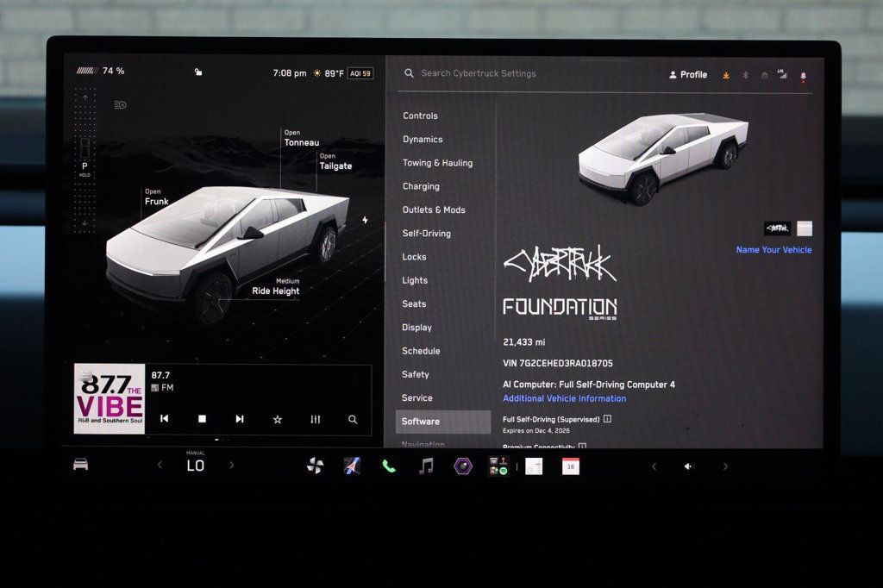Viewport: 883px width, 588px height.
Task: Open the Tailgate
Action: (335, 161)
